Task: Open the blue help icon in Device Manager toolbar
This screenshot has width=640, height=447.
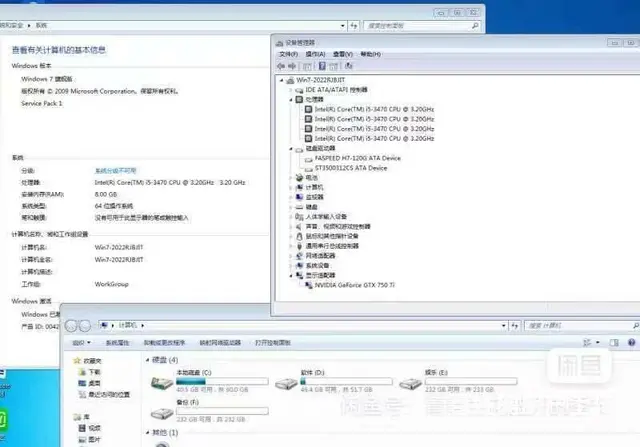Action: (x=322, y=66)
